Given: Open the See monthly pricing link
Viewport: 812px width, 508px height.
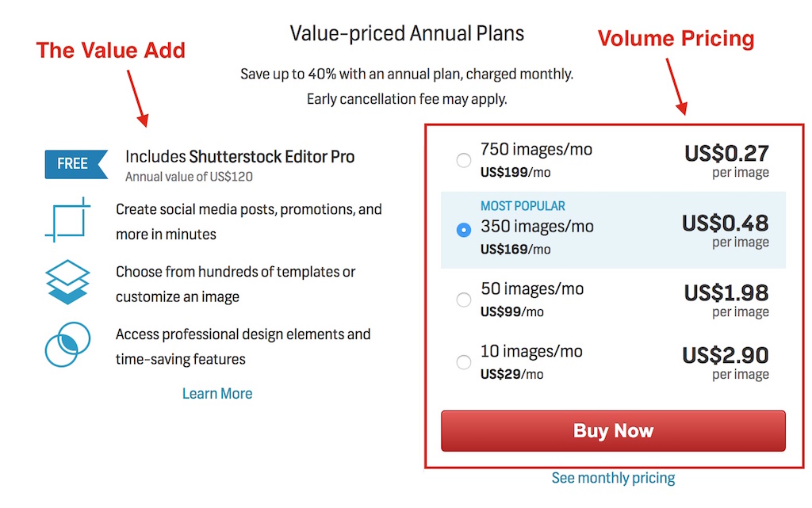Looking at the screenshot, I should (613, 478).
